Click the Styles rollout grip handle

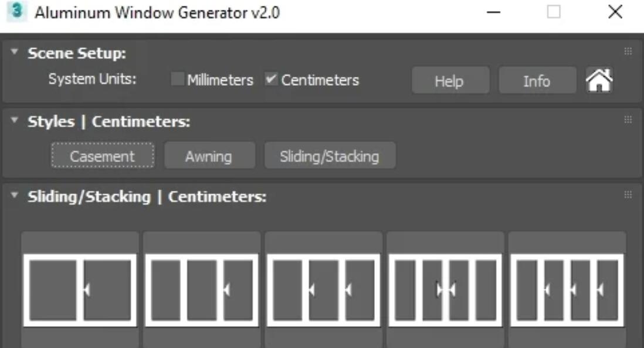click(628, 120)
